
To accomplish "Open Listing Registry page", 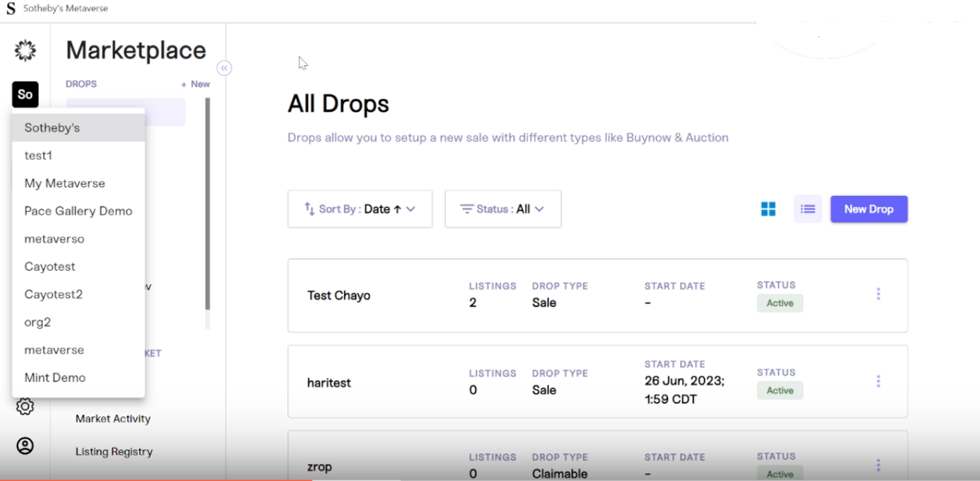I will tap(114, 452).
